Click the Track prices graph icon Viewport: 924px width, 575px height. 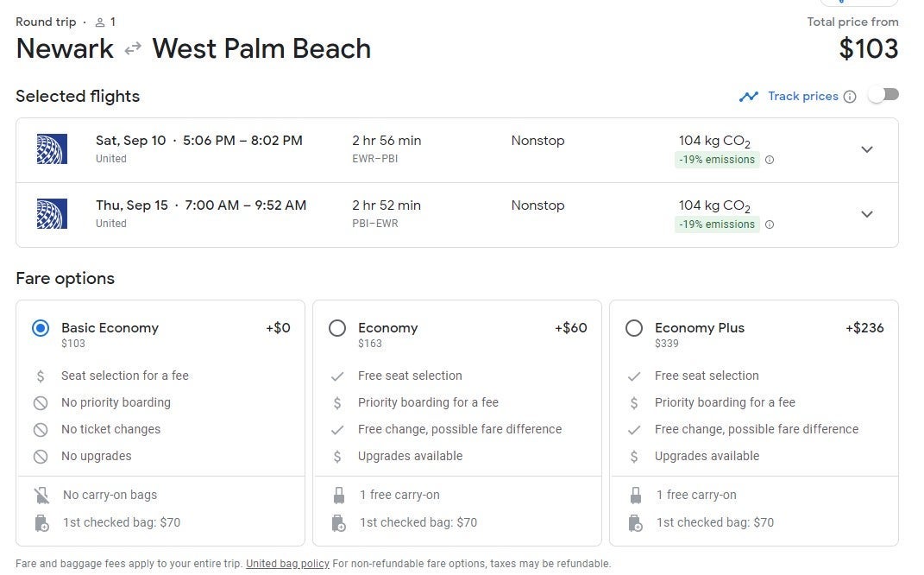tap(748, 97)
